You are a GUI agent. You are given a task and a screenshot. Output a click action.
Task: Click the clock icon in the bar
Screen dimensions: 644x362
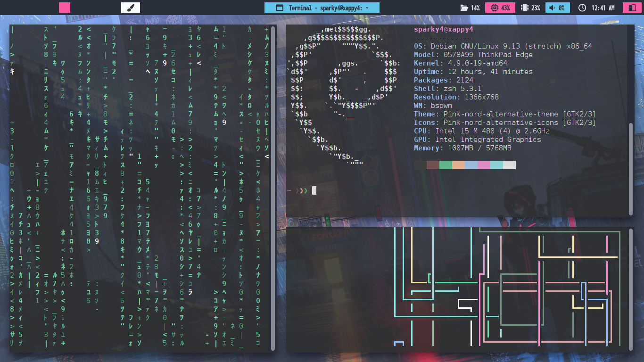click(x=582, y=8)
